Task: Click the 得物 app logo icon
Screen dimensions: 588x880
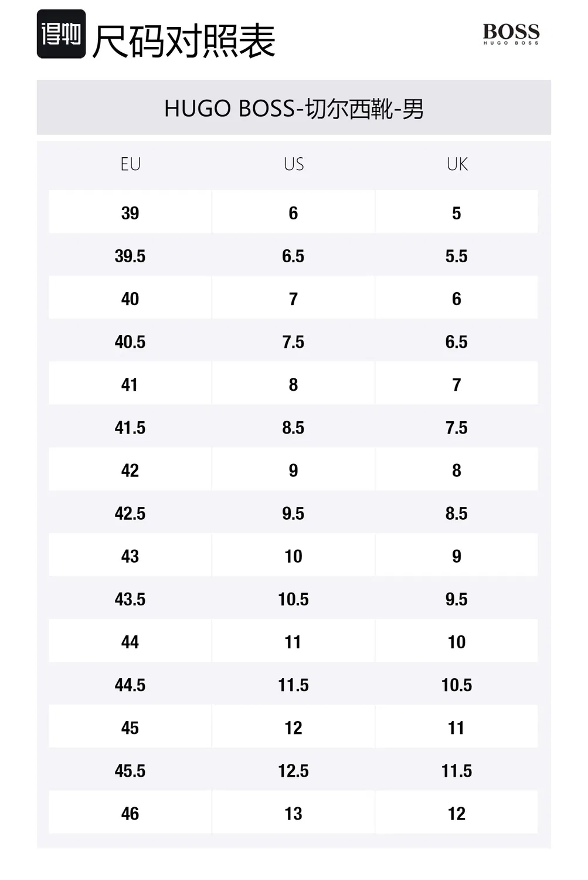Action: pos(61,34)
